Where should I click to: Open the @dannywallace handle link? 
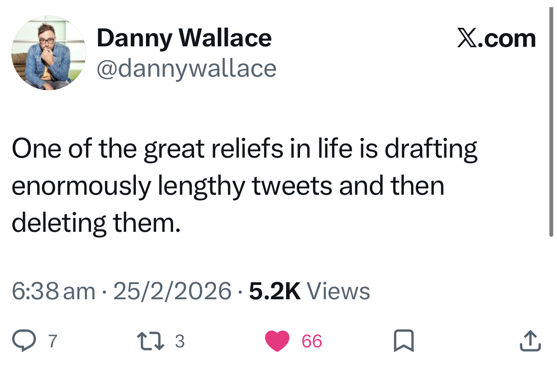tap(187, 68)
